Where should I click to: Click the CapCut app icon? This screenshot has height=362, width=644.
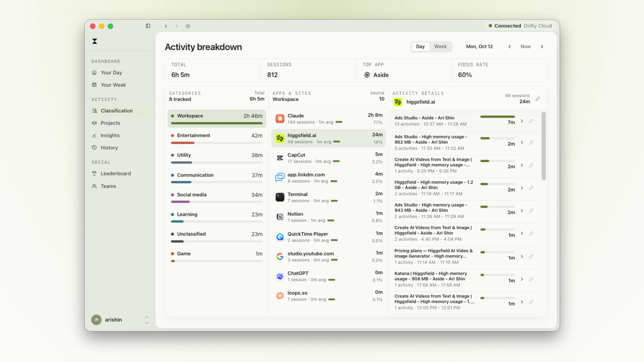click(280, 158)
